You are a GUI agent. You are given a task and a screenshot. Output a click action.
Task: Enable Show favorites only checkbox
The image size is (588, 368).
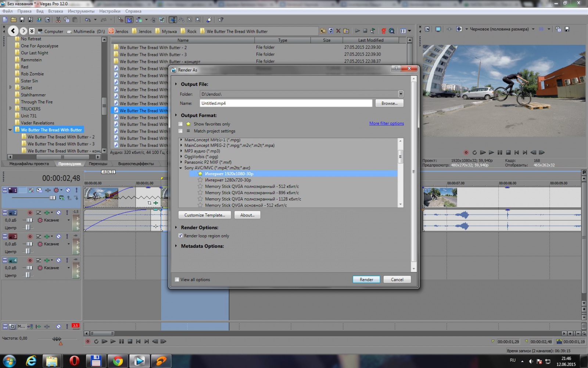coord(180,124)
